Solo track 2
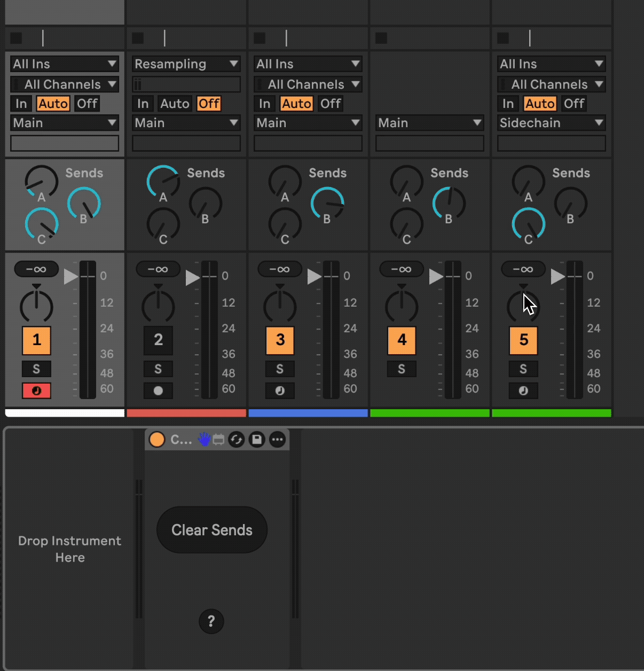The image size is (644, 671). pos(158,369)
